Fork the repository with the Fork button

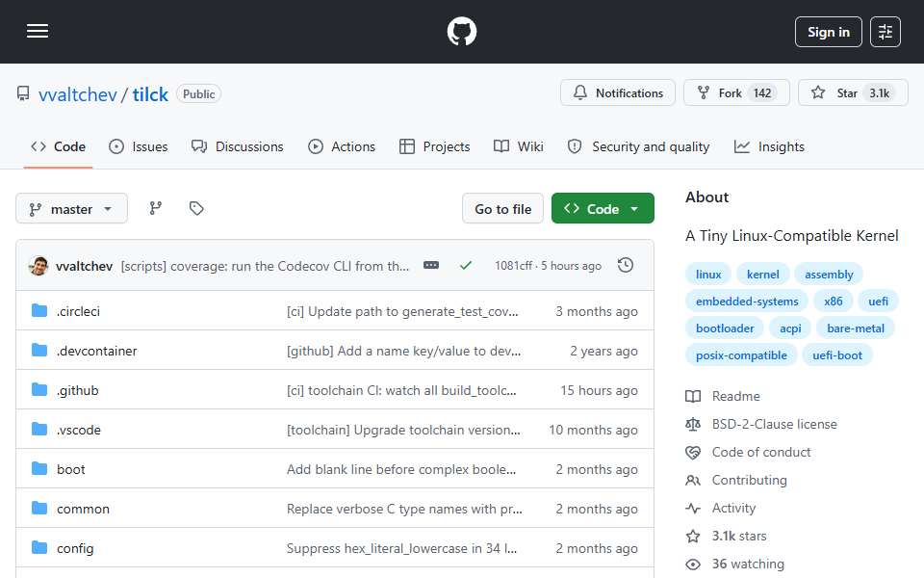coord(736,93)
